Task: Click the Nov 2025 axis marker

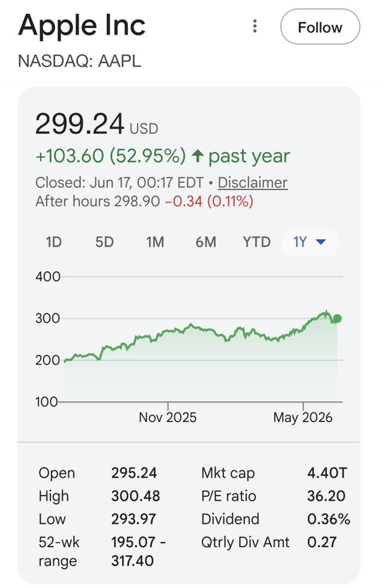Action: click(167, 417)
